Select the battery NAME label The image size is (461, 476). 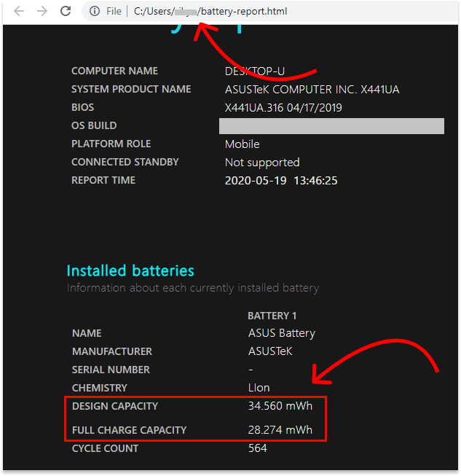87,333
